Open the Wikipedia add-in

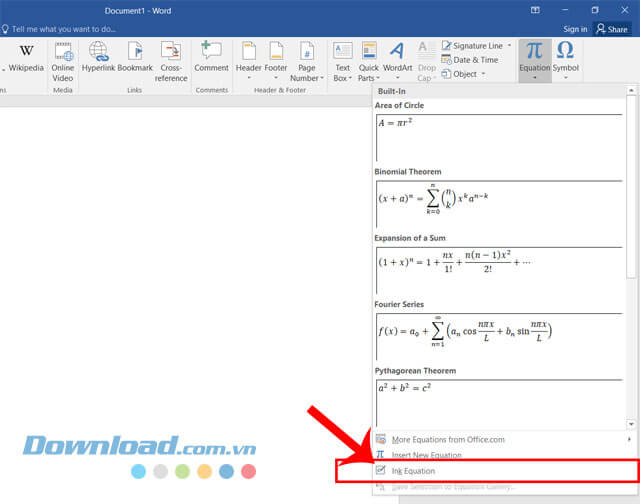[26, 57]
